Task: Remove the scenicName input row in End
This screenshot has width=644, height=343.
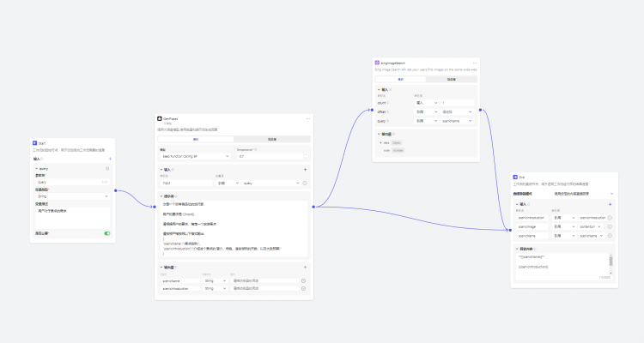Action: [x=610, y=236]
